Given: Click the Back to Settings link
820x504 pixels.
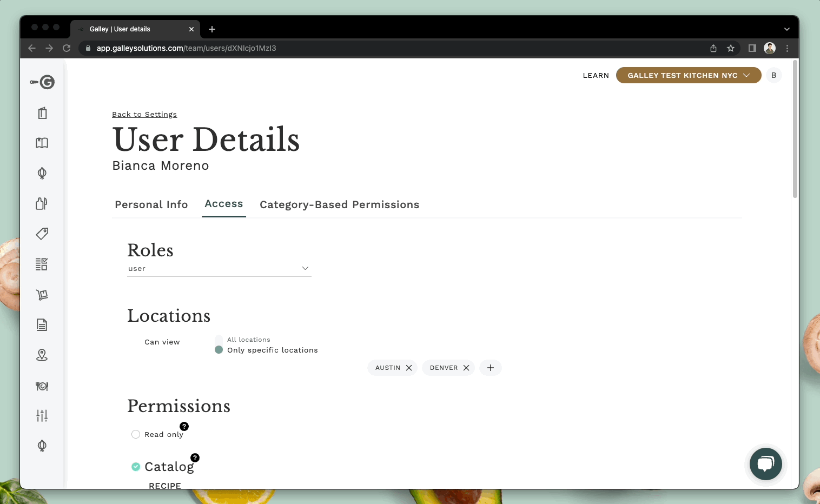Looking at the screenshot, I should [x=144, y=114].
